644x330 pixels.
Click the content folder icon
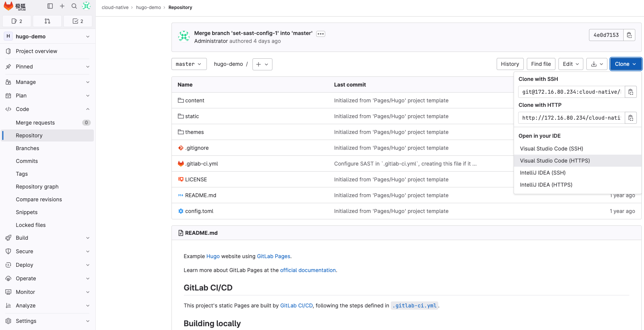[181, 100]
